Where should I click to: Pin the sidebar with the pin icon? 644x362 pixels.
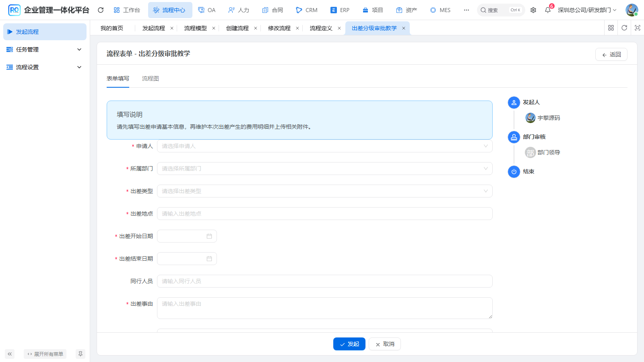(x=80, y=354)
